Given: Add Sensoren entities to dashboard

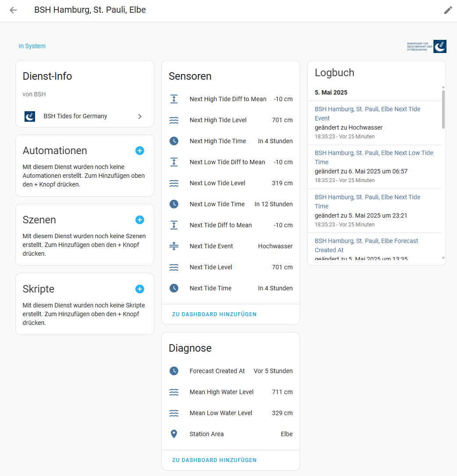Looking at the screenshot, I should 214,314.
